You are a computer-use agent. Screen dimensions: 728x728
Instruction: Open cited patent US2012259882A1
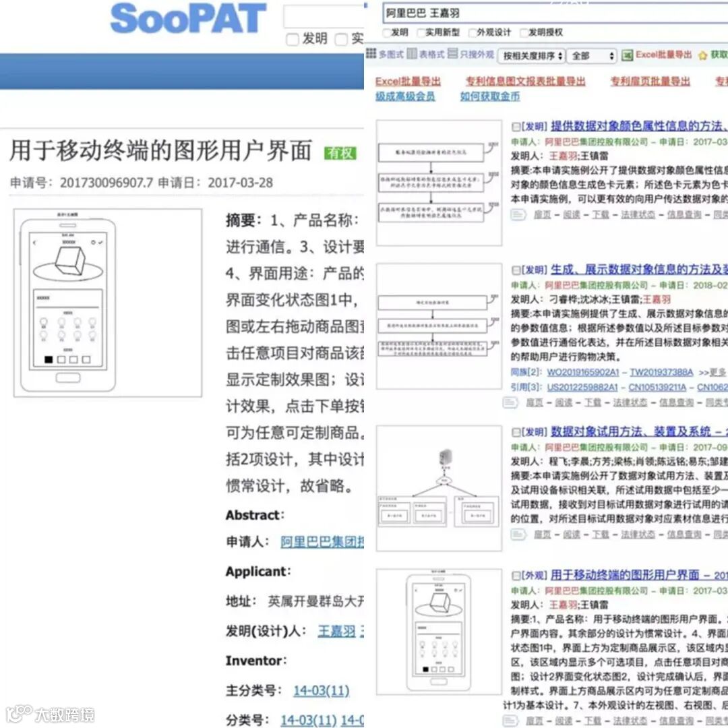tap(582, 387)
